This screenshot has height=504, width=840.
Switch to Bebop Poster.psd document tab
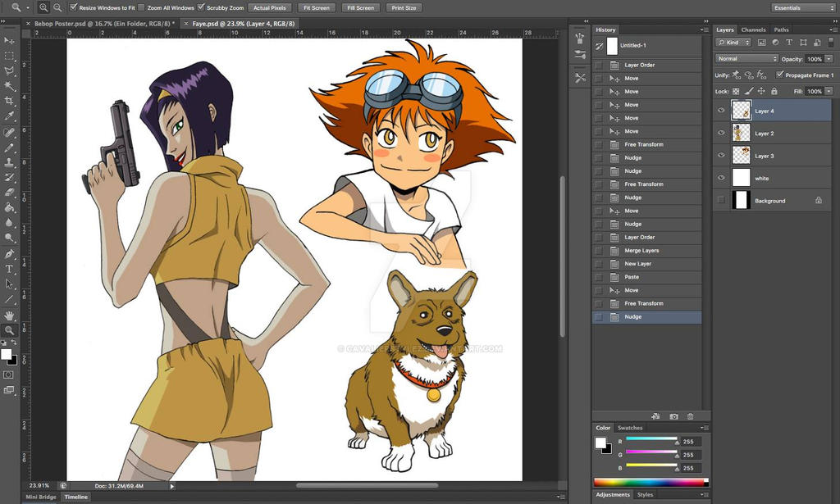click(x=103, y=24)
